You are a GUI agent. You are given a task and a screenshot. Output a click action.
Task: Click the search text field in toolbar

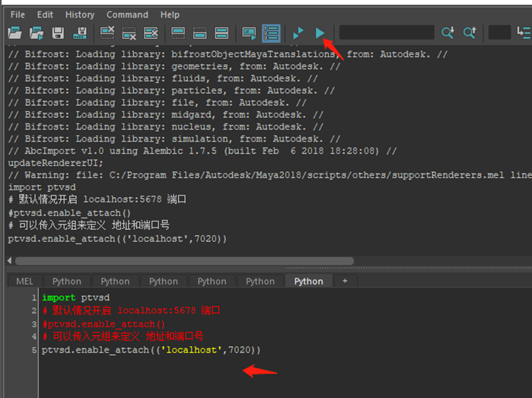[x=387, y=33]
